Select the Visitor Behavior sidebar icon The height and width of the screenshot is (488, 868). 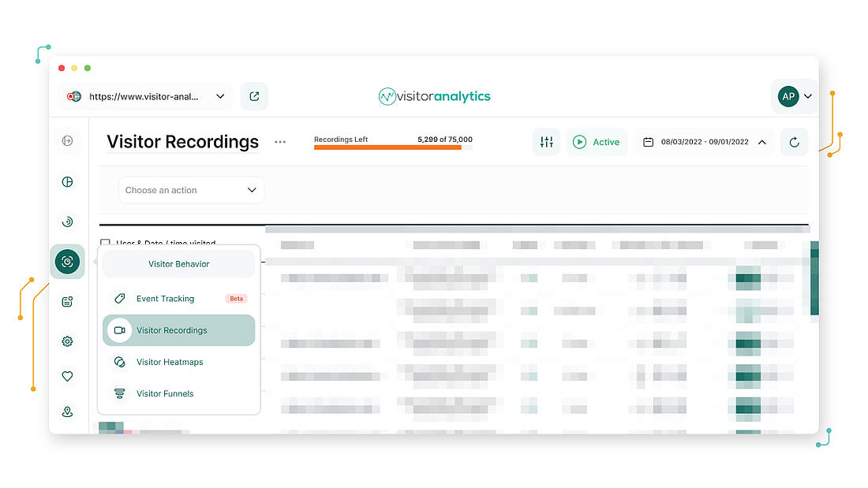coord(68,261)
